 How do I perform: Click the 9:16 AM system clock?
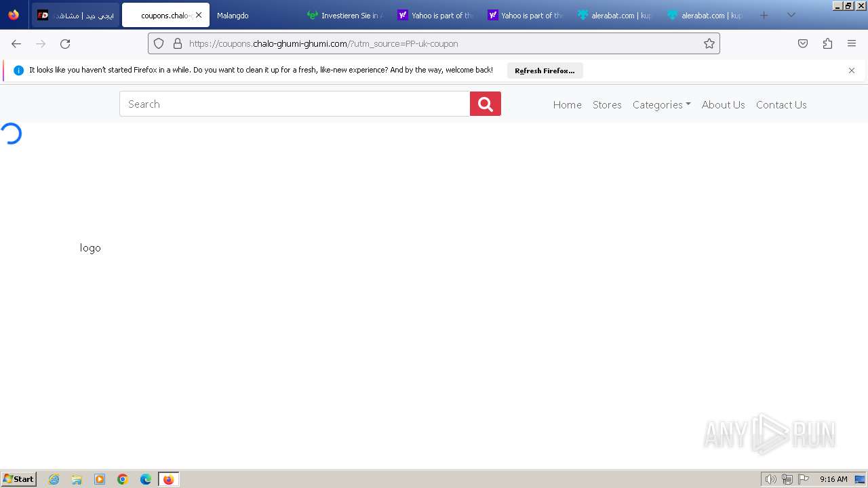pos(833,479)
